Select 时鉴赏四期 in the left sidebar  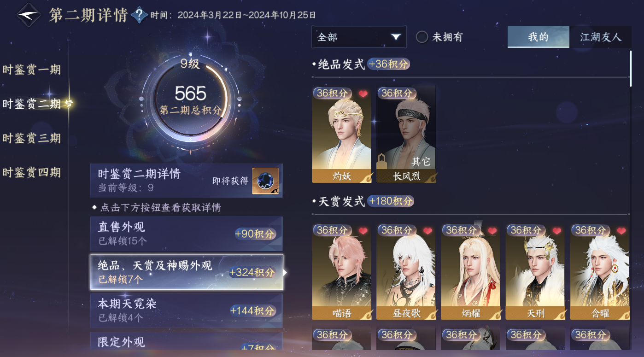tap(32, 173)
